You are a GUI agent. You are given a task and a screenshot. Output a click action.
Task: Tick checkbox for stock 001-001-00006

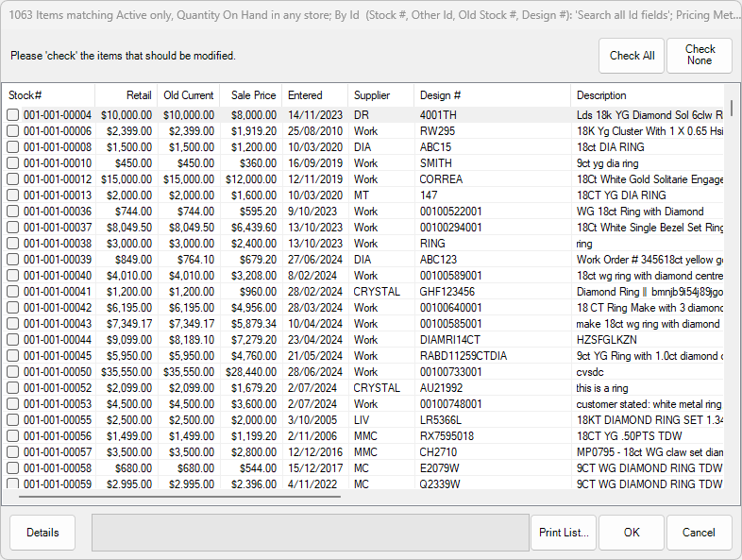tap(13, 131)
